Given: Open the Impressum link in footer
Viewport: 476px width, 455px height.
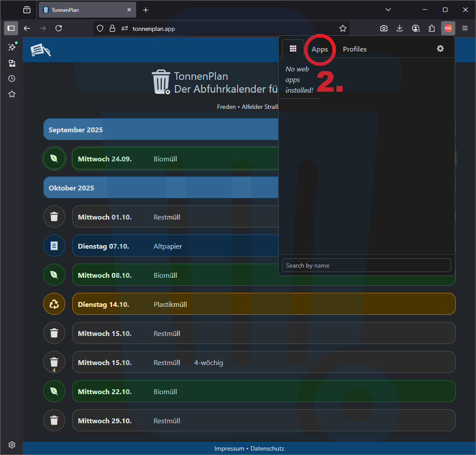Looking at the screenshot, I should (x=229, y=448).
